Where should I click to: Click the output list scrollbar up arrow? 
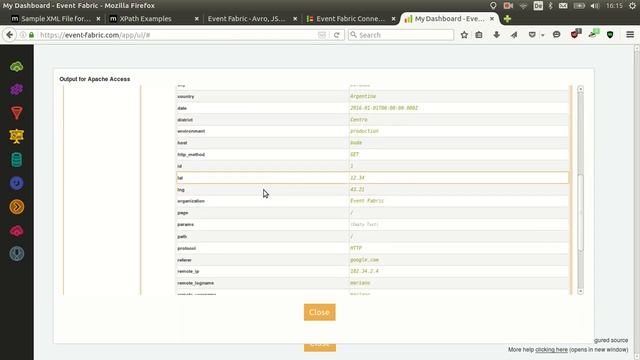[580, 89]
